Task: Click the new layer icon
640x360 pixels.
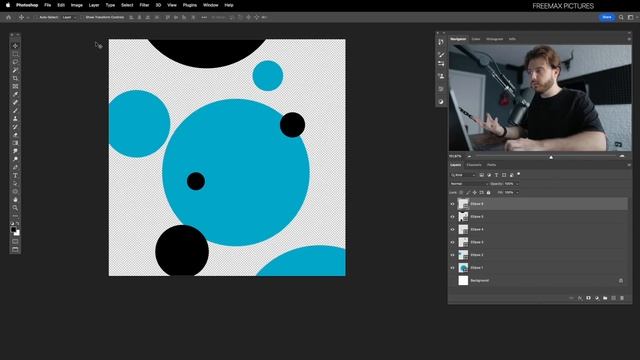Action: coord(613,298)
